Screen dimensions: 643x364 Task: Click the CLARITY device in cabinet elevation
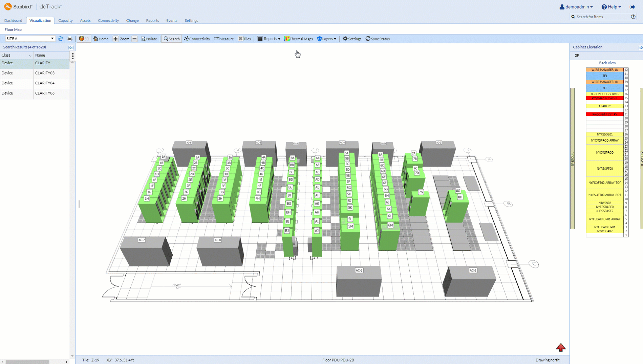point(604,106)
